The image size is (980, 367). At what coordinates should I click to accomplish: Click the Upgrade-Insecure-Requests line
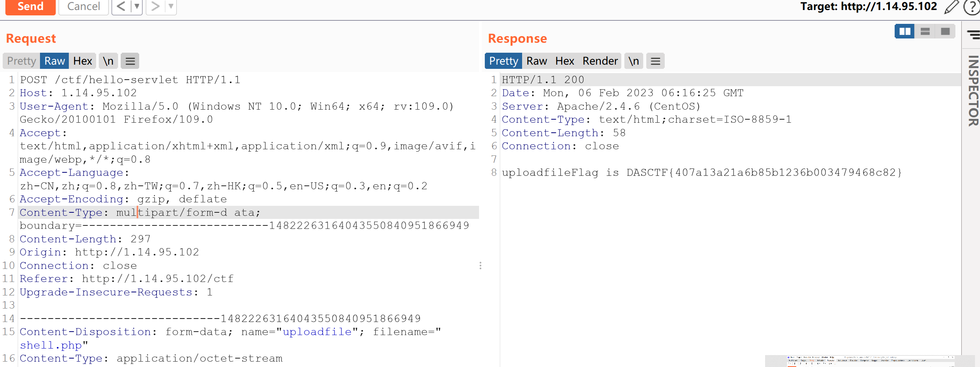coord(116,292)
